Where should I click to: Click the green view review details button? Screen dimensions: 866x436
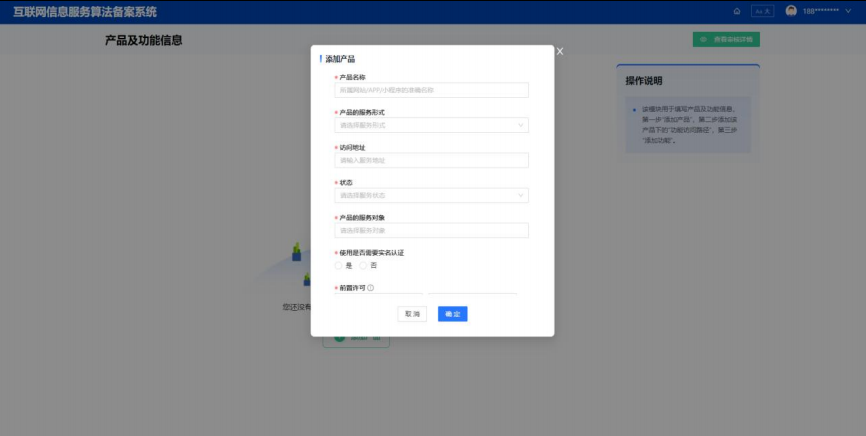pyautogui.click(x=726, y=39)
